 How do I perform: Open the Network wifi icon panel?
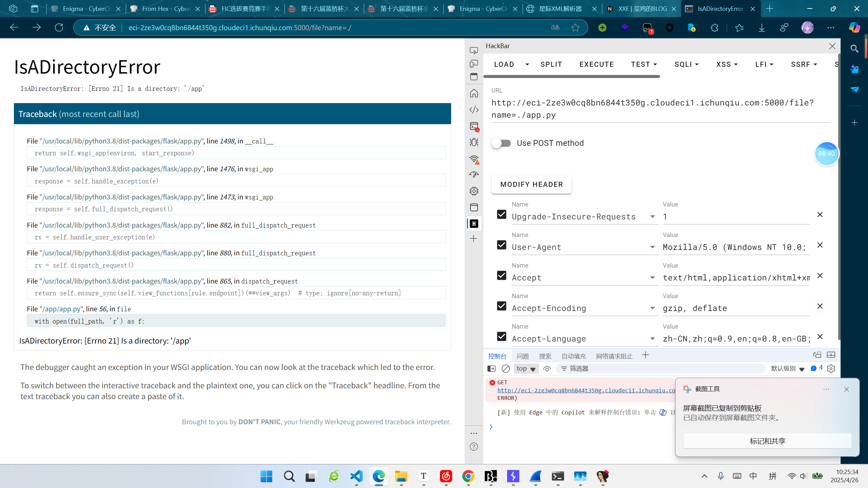(474, 159)
